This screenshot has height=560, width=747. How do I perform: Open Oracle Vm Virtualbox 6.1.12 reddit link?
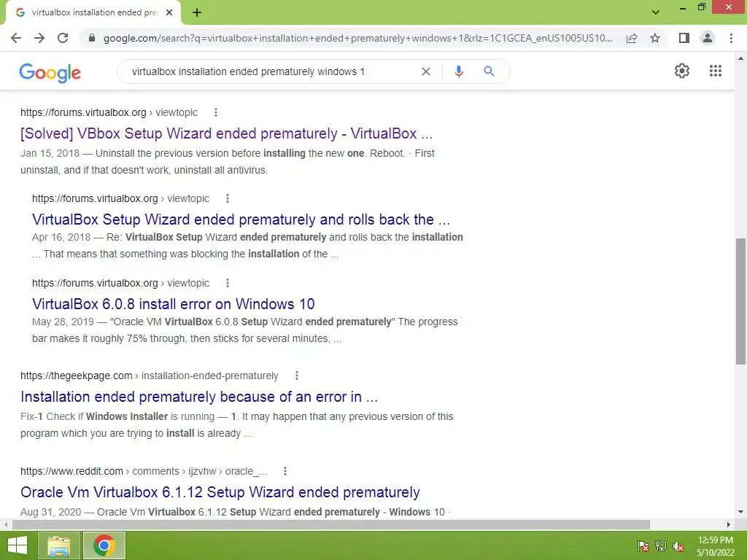(220, 492)
